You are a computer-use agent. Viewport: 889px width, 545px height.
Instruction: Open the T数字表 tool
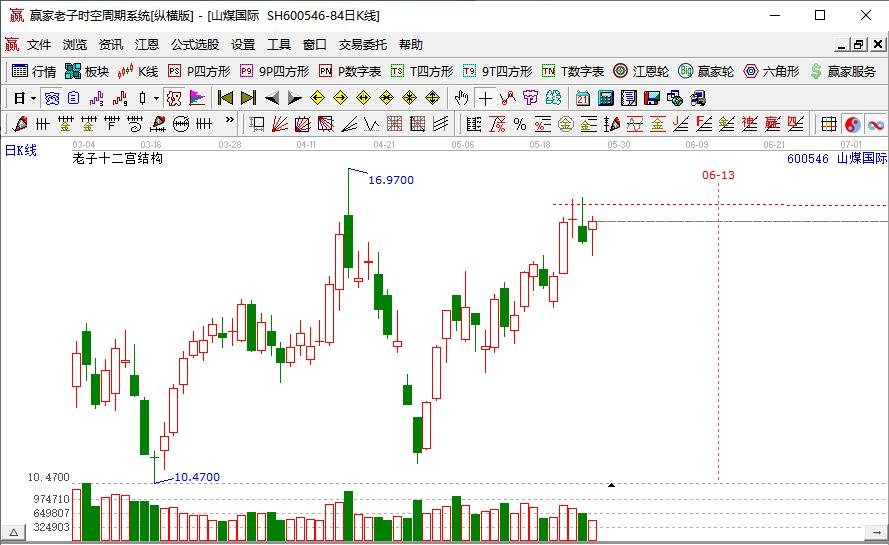click(x=575, y=71)
